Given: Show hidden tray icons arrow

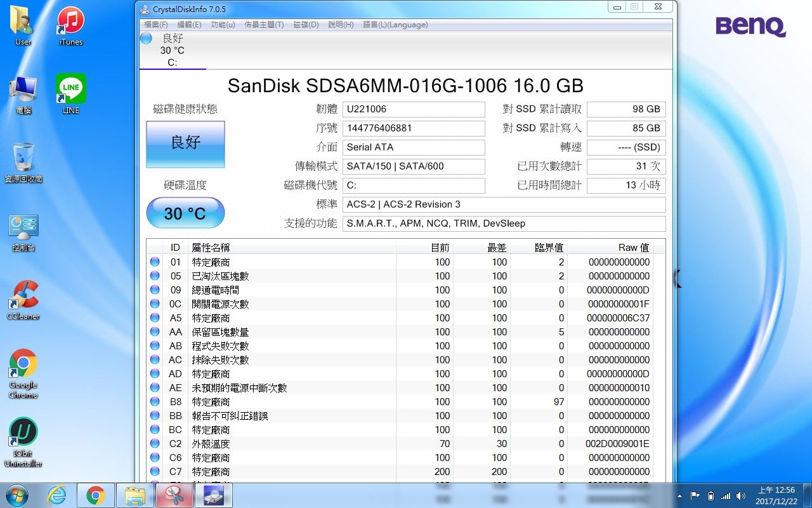Looking at the screenshot, I should coord(680,496).
